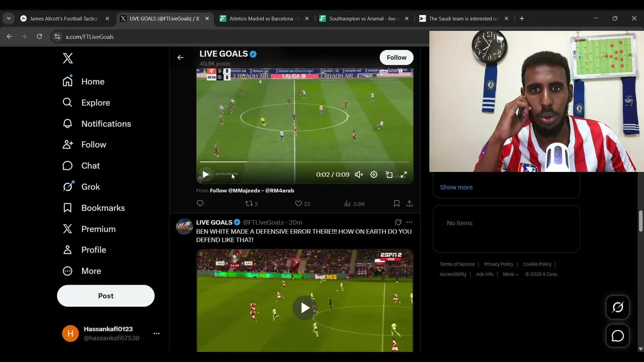
Task: Reply to the first post
Action: [x=200, y=203]
